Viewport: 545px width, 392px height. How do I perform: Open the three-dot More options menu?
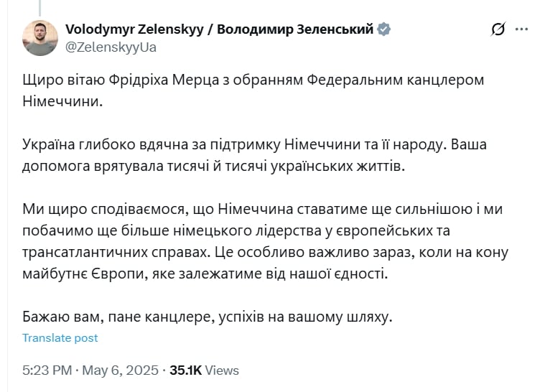click(x=521, y=29)
